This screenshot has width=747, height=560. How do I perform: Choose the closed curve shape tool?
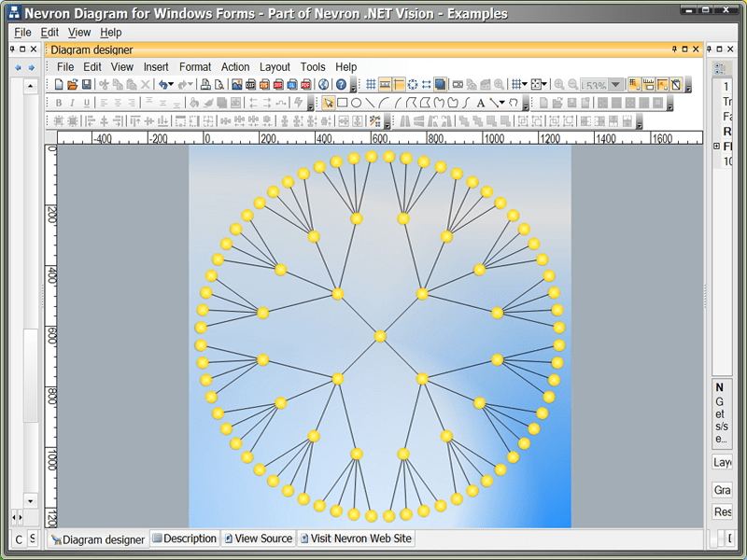(x=453, y=102)
